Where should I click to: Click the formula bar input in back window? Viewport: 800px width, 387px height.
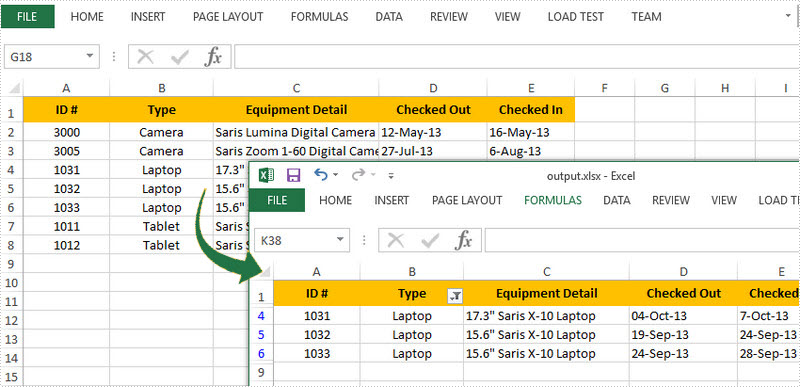click(516, 57)
